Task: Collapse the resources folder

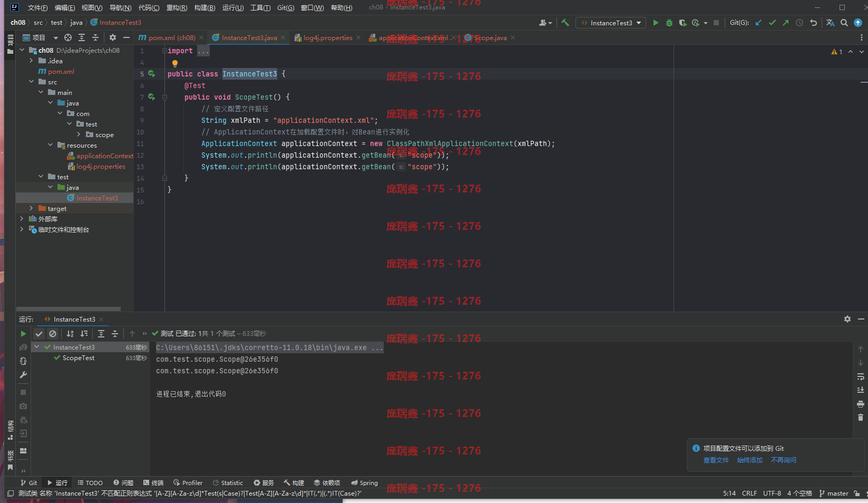Action: 51,145
